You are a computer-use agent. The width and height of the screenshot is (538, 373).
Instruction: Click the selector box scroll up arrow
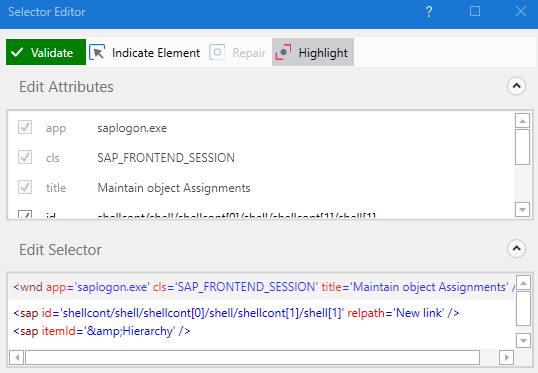523,283
